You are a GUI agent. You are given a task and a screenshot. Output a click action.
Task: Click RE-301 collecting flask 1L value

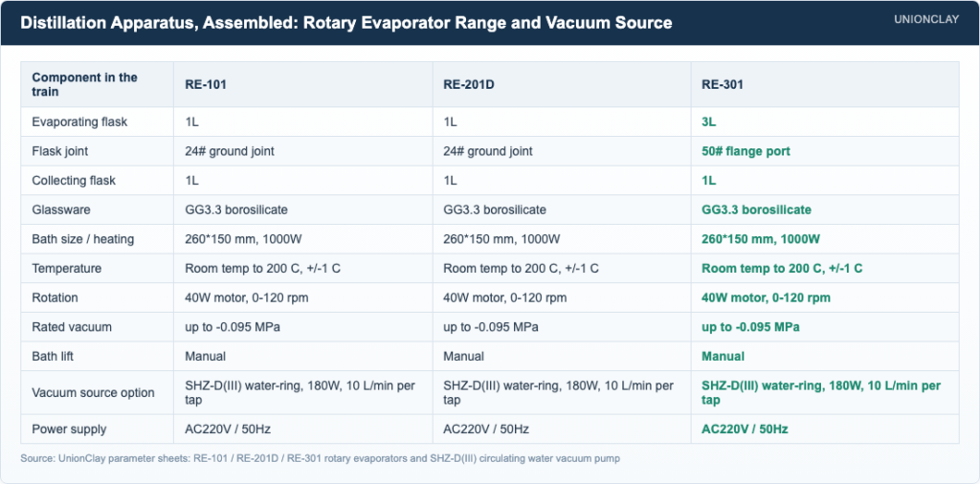(x=709, y=181)
